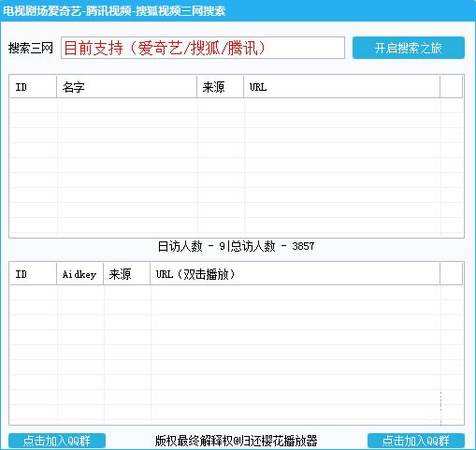The height and width of the screenshot is (450, 476).
Task: Sort upper table by 名字 column header
Action: [127, 87]
